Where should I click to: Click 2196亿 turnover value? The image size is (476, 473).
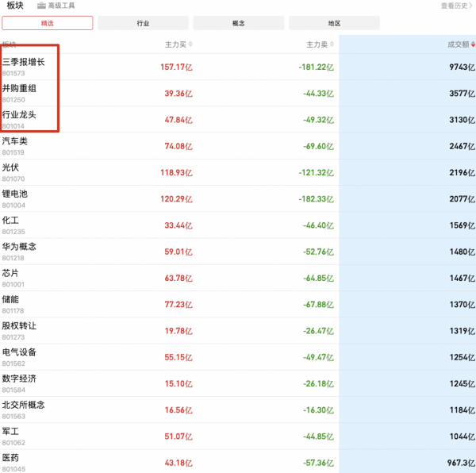pyautogui.click(x=462, y=172)
